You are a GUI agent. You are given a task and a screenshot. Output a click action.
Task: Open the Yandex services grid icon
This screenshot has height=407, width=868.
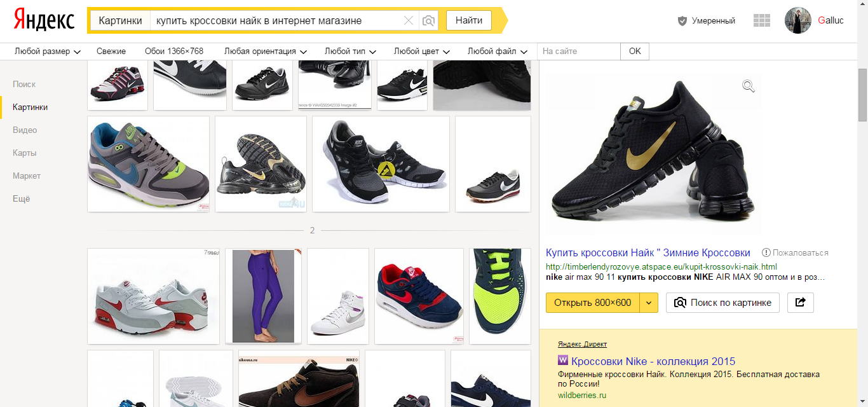761,20
